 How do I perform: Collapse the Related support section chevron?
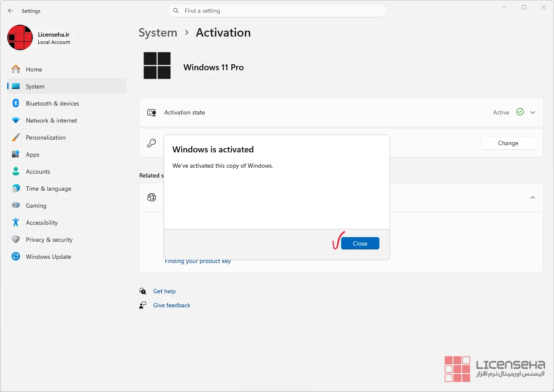point(533,197)
